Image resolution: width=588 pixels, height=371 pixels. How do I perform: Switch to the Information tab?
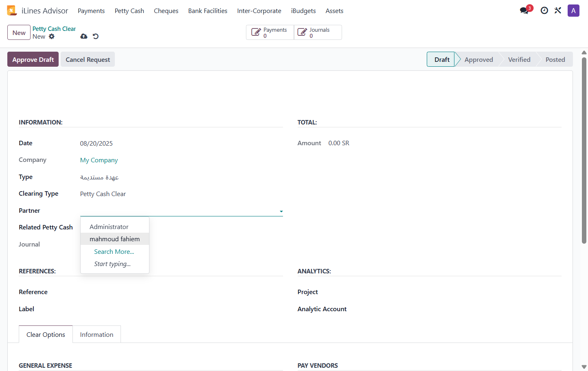point(97,334)
